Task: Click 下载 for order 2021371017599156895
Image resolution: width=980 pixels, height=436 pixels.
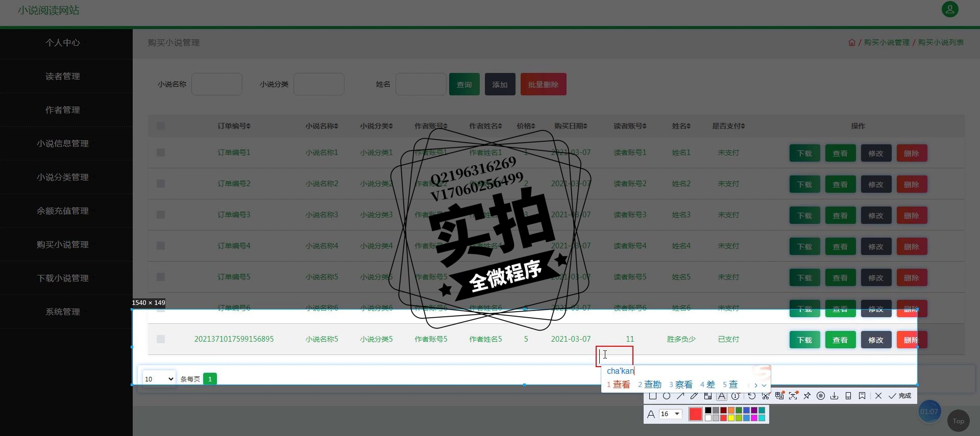Action: coord(805,340)
